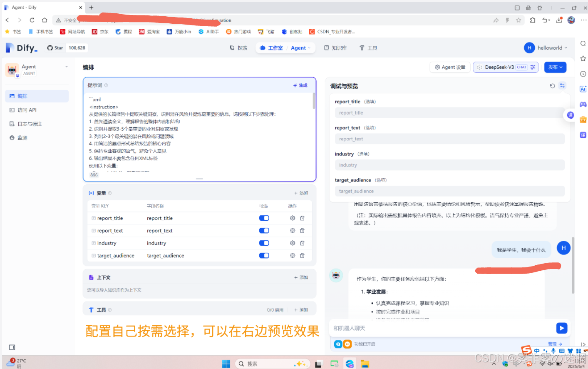Bookmark this page with star icon
This screenshot has width=588, height=369.
[519, 20]
